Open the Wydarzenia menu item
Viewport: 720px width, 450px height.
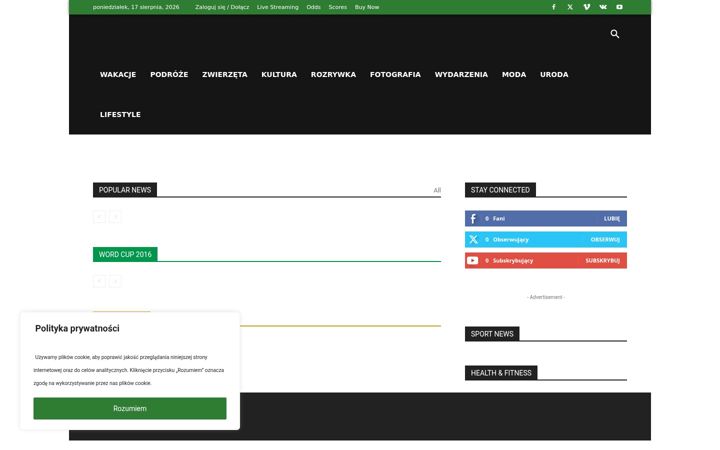coord(461,74)
